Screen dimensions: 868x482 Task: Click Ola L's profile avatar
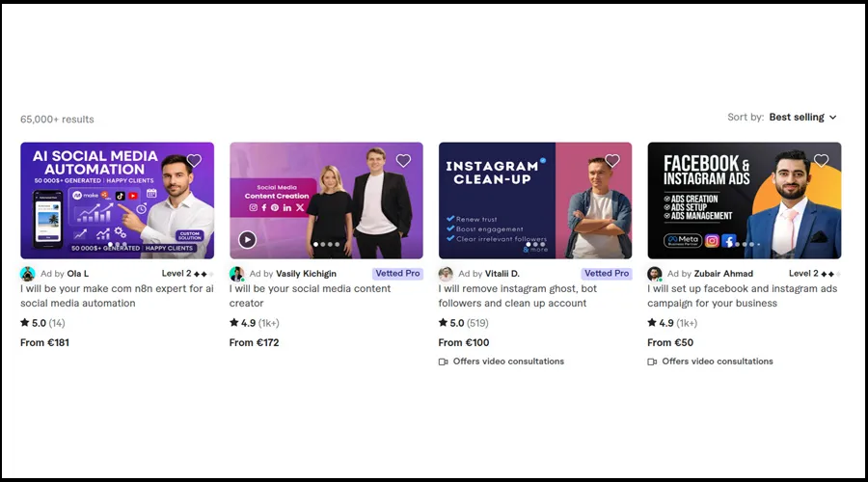(28, 274)
